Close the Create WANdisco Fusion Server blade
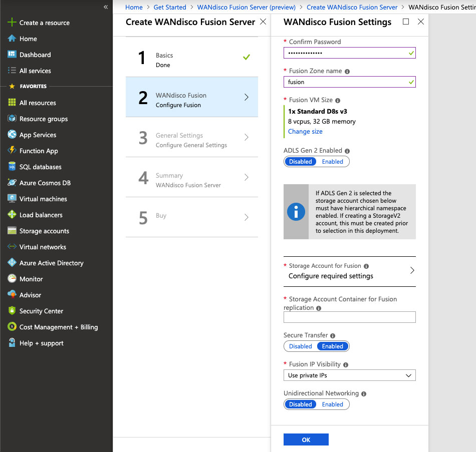This screenshot has height=452, width=476. coord(263,22)
